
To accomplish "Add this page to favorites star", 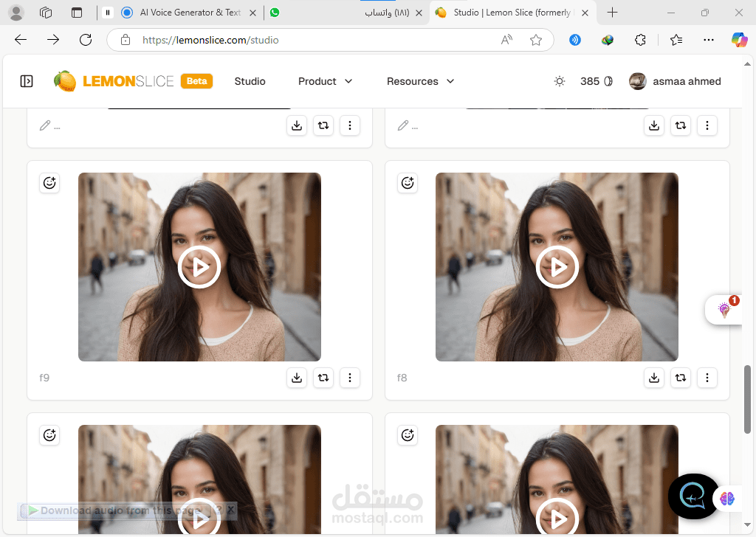I will 536,40.
